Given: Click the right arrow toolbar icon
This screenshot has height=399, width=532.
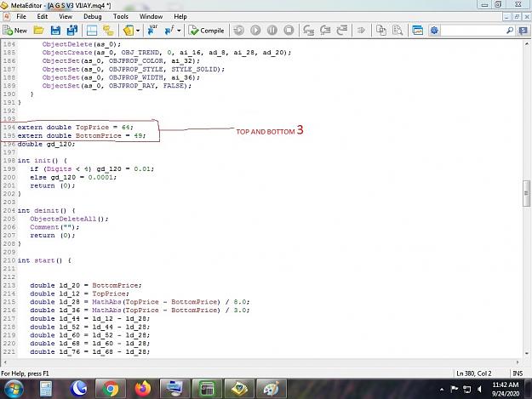Looking at the screenshot, I should click(x=361, y=31).
